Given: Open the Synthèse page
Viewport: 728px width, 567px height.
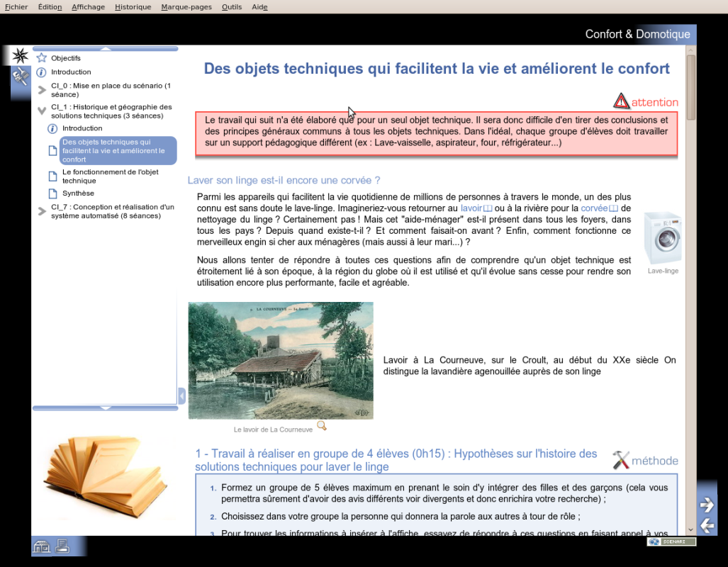Looking at the screenshot, I should pyautogui.click(x=78, y=193).
